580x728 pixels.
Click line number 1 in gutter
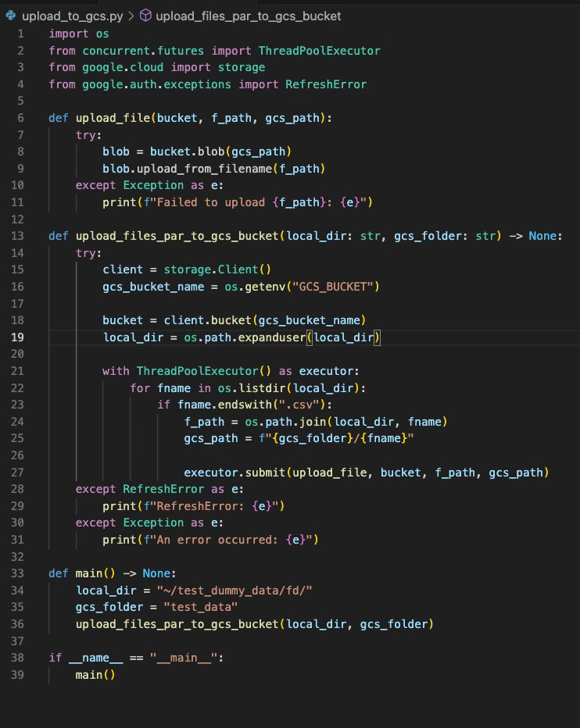(21, 34)
